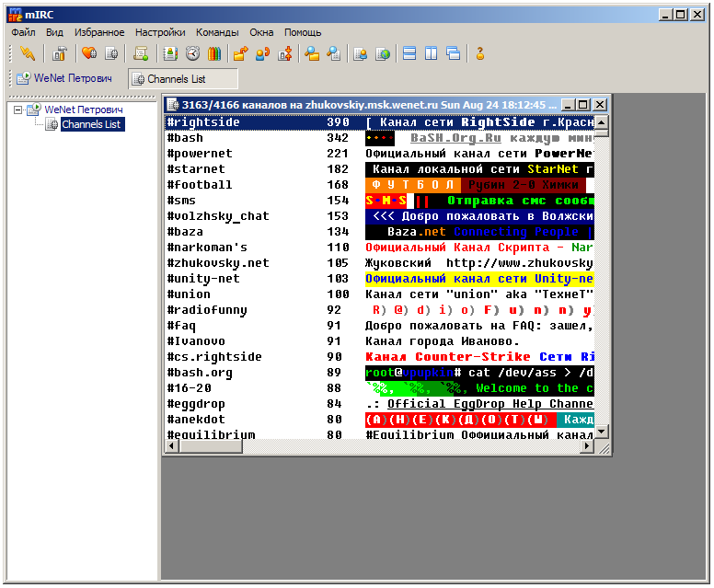Viewport: 714px width, 588px height.
Task: Select the #faq channel row
Action: tap(379, 325)
